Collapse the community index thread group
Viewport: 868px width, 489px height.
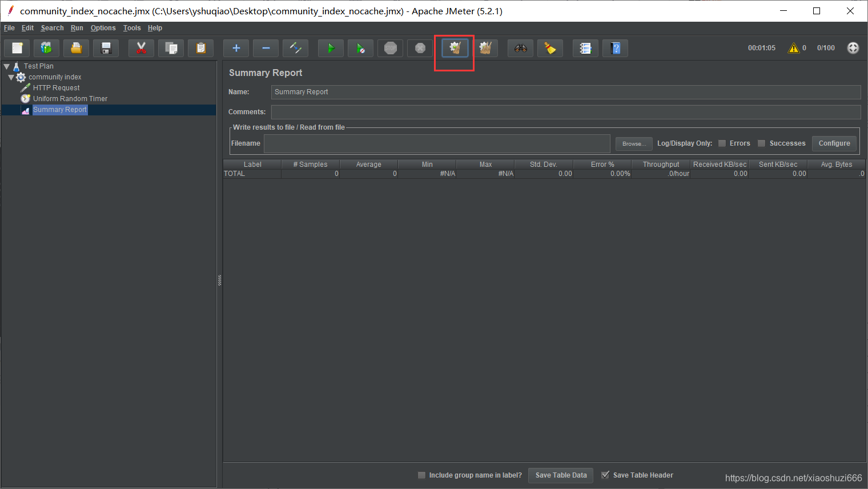11,77
